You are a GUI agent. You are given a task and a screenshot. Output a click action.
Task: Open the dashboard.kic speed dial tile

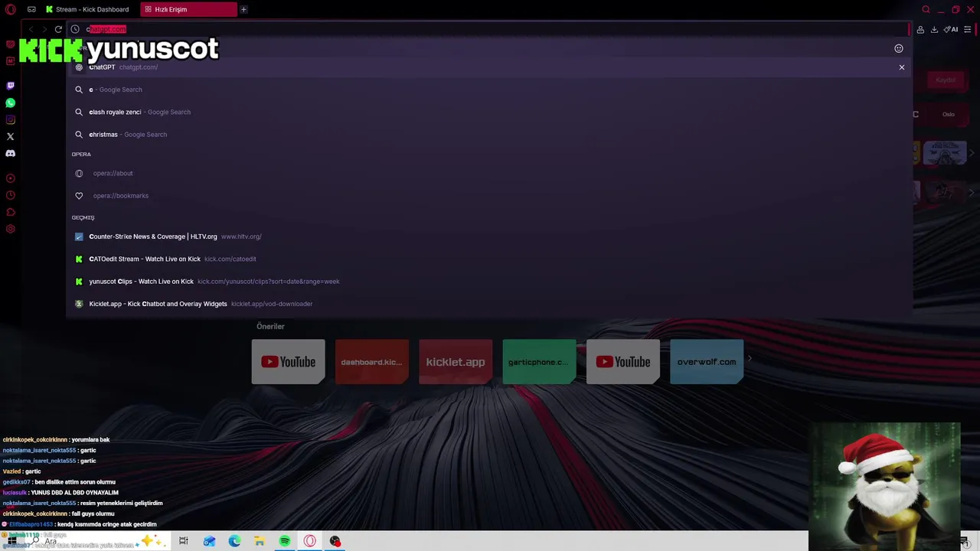[372, 362]
